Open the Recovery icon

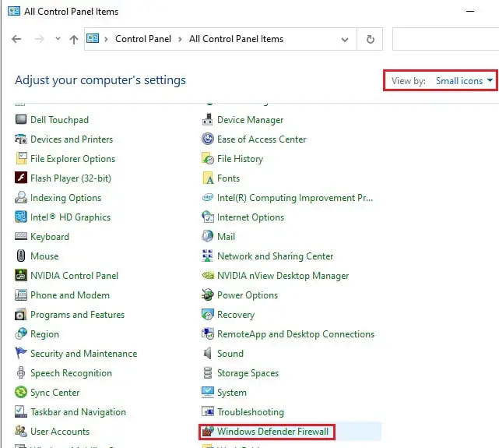point(208,315)
